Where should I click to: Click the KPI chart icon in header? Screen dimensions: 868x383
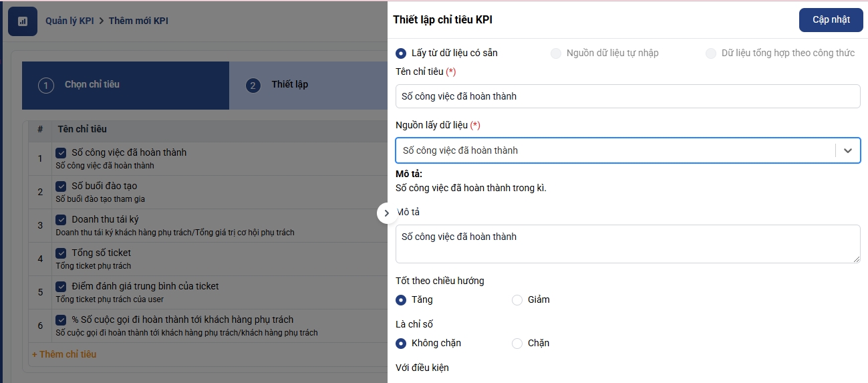(x=23, y=21)
